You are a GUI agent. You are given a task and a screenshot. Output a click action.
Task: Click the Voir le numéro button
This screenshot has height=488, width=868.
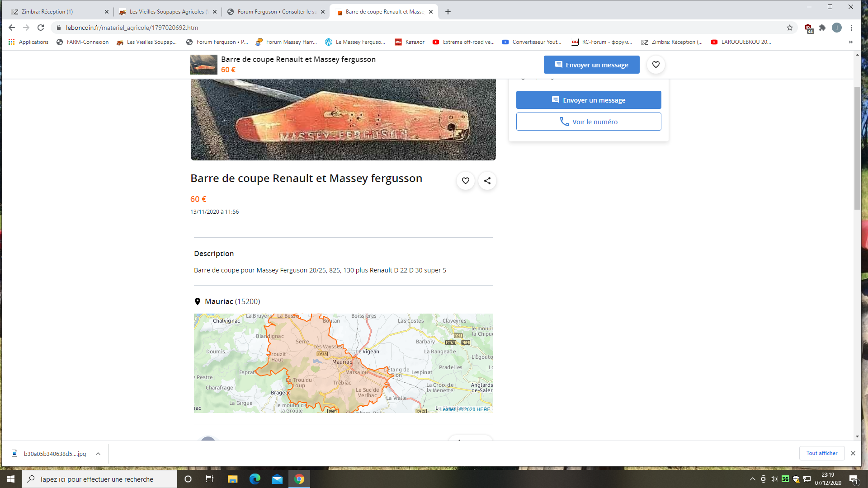point(588,122)
